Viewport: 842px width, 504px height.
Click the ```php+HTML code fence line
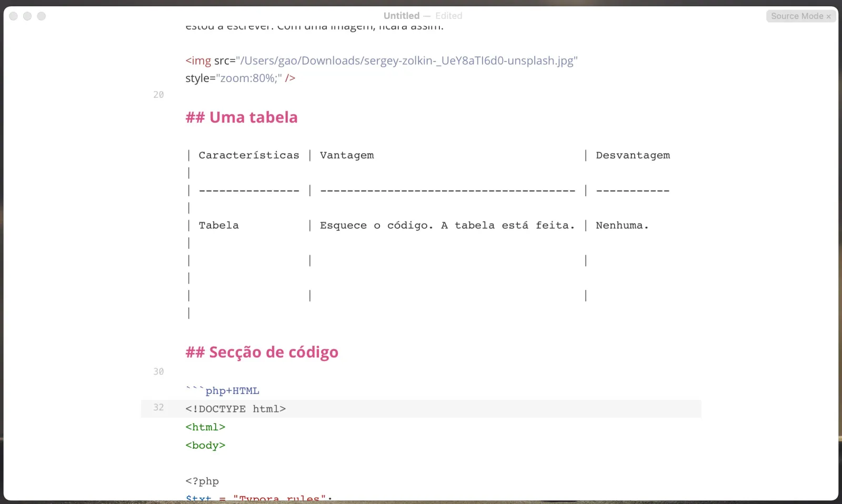(222, 391)
